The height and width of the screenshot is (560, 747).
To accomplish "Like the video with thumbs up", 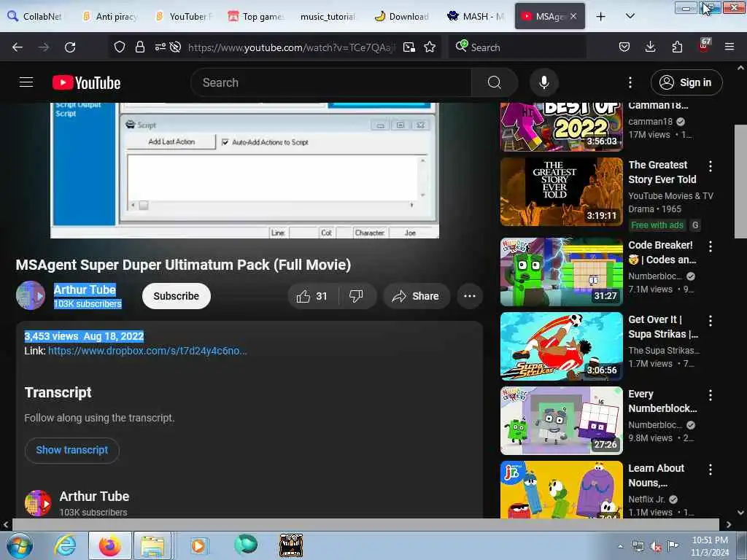I will click(312, 296).
